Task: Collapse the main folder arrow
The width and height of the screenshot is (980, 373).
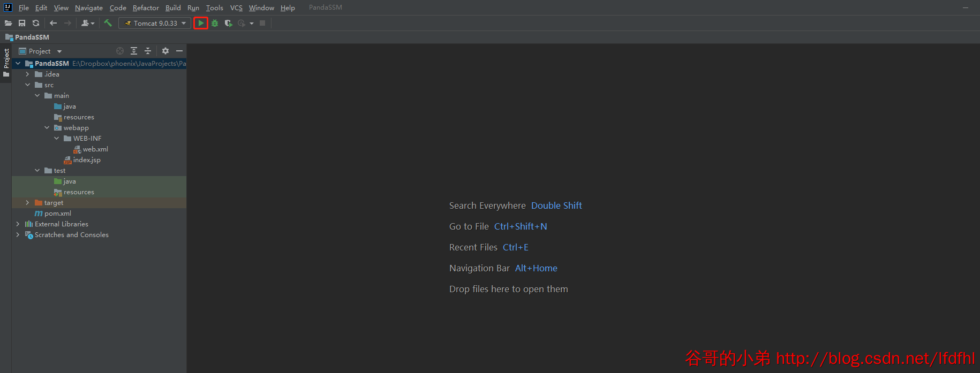Action: tap(37, 95)
